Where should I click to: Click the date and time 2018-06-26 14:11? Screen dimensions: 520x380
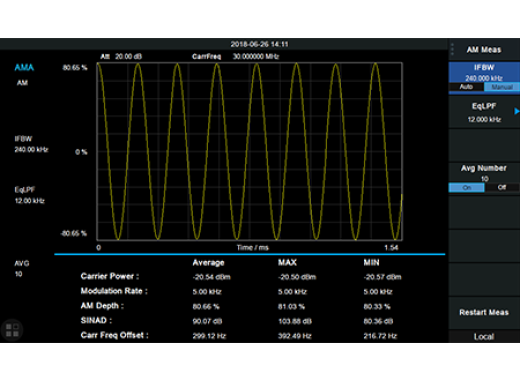pyautogui.click(x=259, y=44)
